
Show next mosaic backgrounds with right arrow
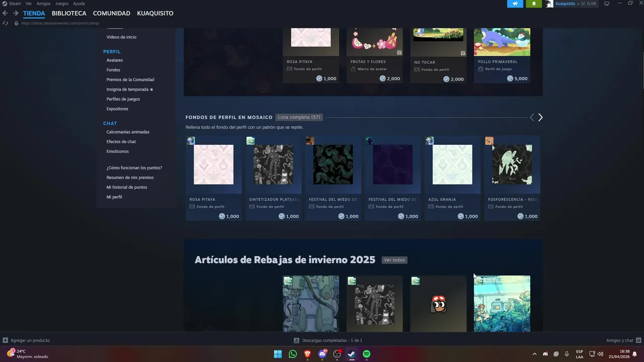[540, 117]
